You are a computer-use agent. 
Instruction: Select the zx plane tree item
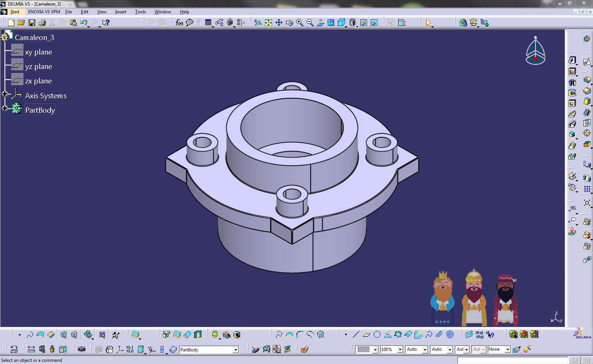coord(39,81)
